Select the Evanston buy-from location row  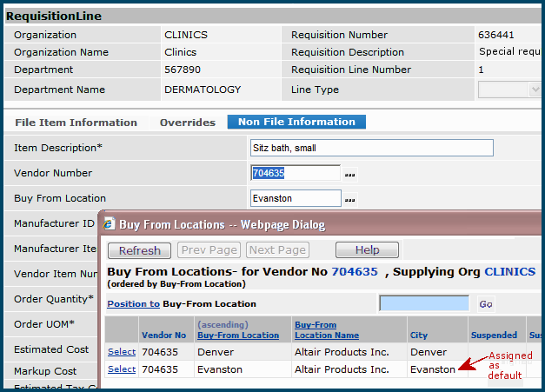coord(122,369)
